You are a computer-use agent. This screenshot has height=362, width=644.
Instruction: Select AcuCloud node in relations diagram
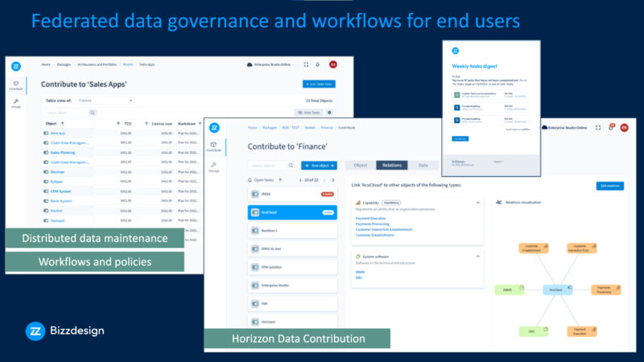click(x=557, y=290)
